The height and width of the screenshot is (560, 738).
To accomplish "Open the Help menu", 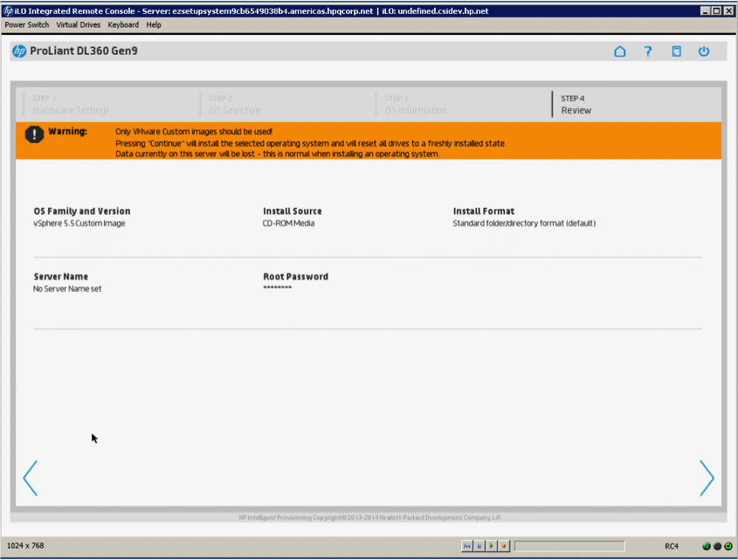I will tap(154, 25).
